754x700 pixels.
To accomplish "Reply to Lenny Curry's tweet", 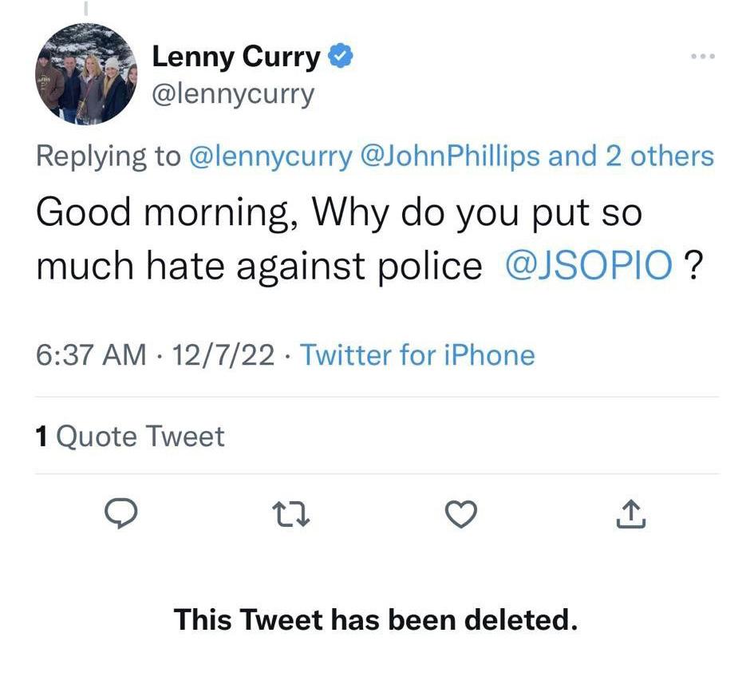I will point(120,516).
